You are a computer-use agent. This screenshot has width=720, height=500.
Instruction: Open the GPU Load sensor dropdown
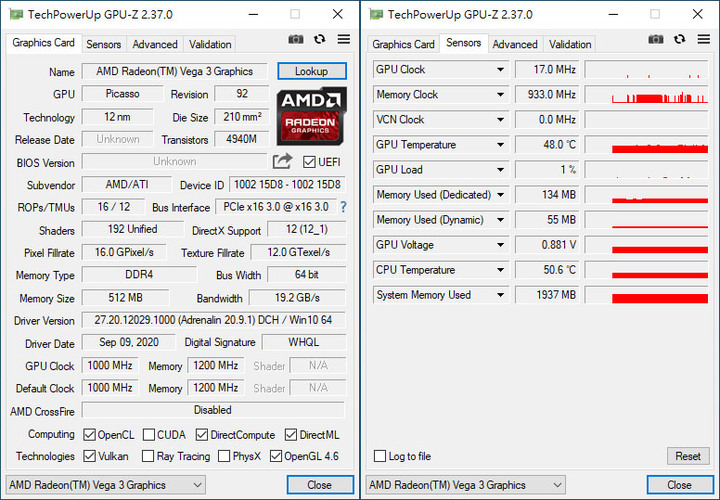pos(501,170)
